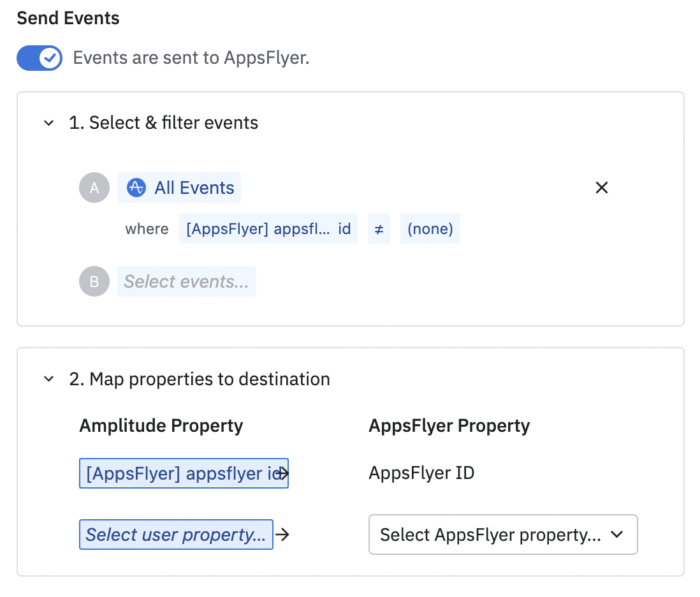Click the Select events... field
700x597 pixels.
pos(186,281)
